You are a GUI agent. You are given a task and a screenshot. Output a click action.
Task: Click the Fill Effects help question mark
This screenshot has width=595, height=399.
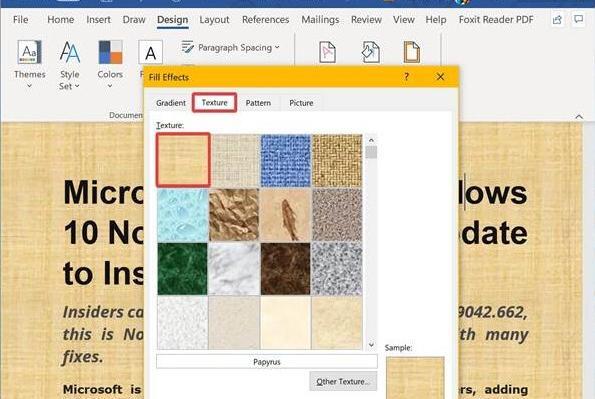[x=406, y=77]
